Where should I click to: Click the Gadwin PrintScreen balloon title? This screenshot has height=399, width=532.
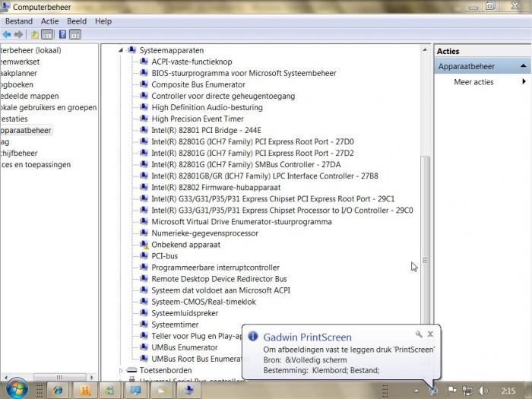(307, 337)
